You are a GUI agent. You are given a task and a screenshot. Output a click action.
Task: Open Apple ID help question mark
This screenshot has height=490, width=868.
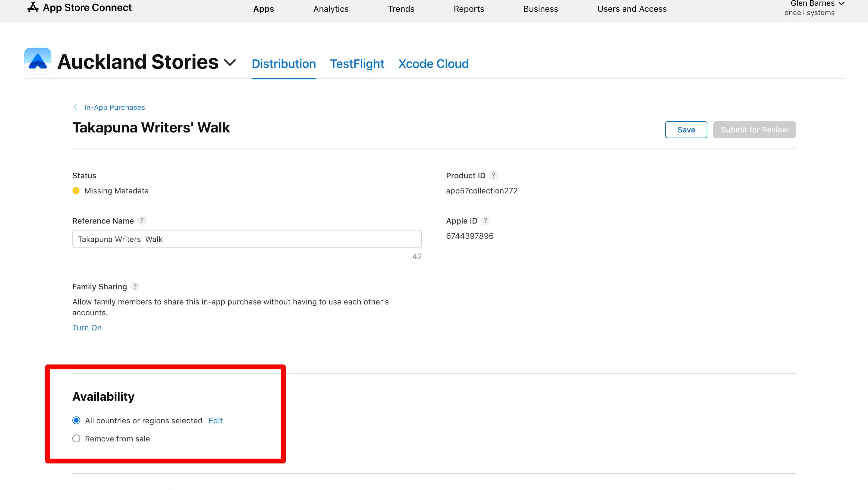coord(485,221)
